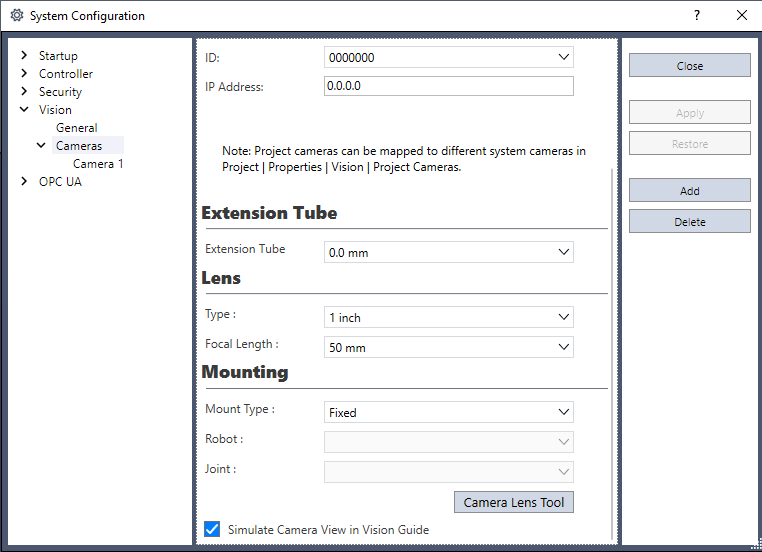Expand the Security chevron

(24, 91)
